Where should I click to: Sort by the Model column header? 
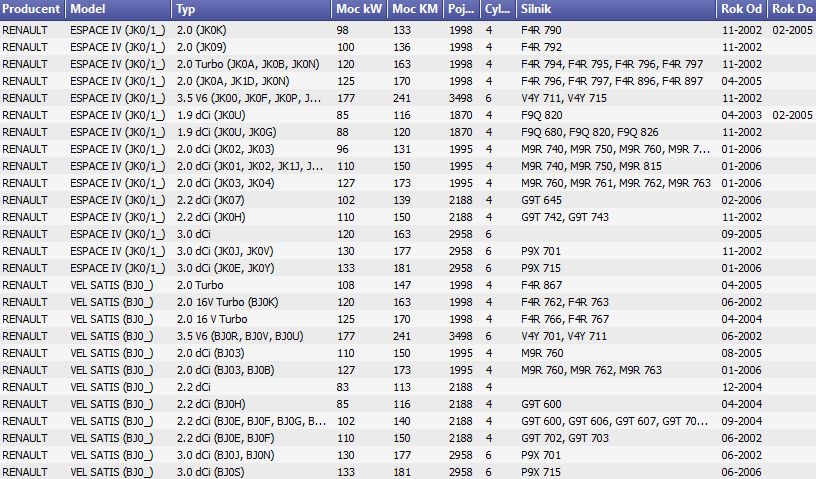[118, 9]
